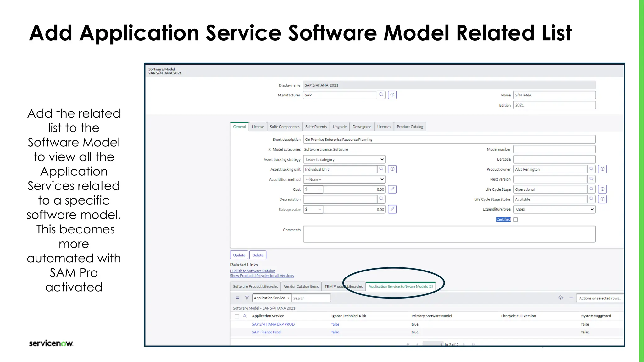Open related list hamburger menu
Viewport: 644px width, 362px height.
coord(237,298)
